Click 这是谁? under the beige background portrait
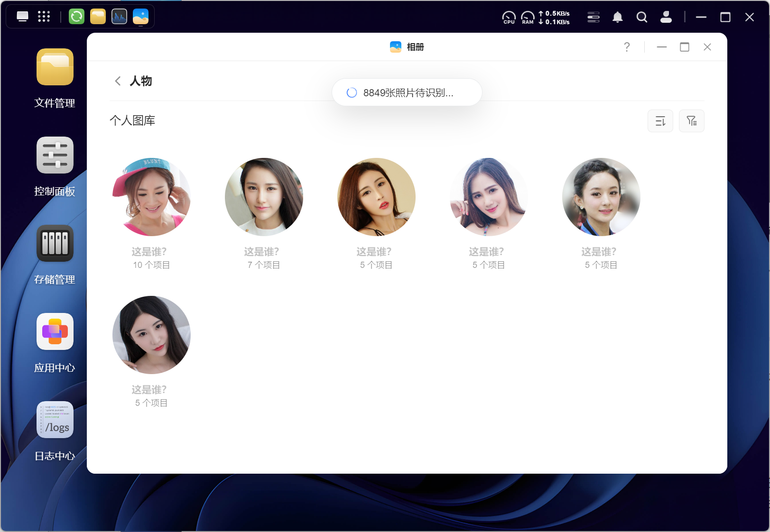Viewport: 770px width, 532px height. [x=374, y=252]
